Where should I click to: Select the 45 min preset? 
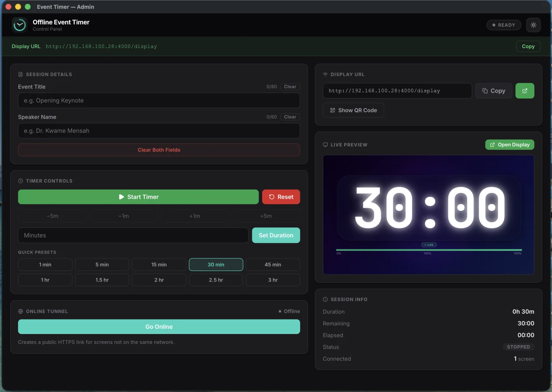click(273, 265)
